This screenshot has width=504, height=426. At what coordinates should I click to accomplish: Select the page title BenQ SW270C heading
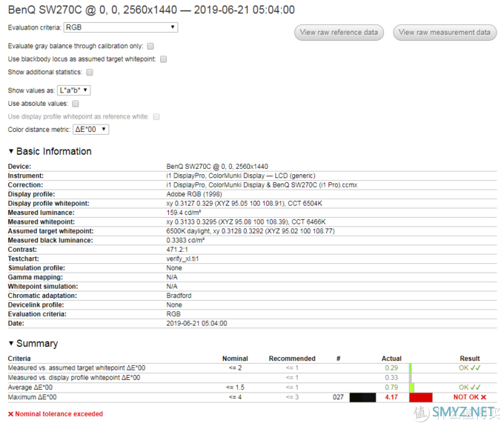click(x=151, y=10)
